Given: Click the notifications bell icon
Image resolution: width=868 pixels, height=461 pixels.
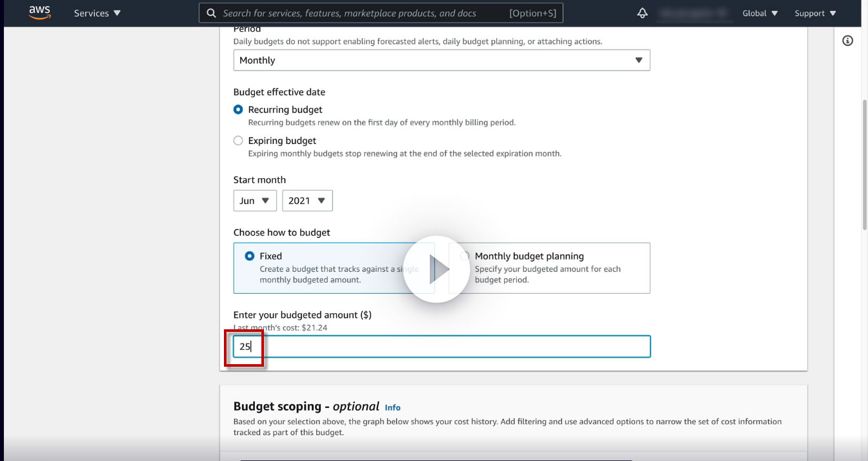Looking at the screenshot, I should pos(642,13).
